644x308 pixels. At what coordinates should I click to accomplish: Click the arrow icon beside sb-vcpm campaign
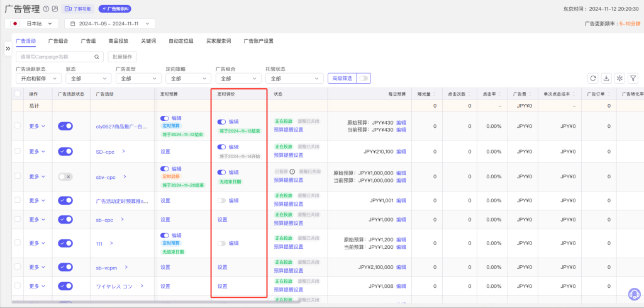click(126, 267)
